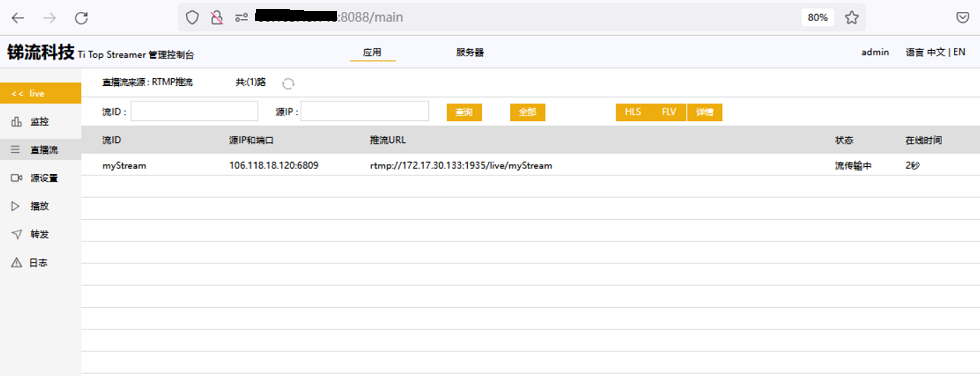Click the 全部 show all button
The width and height of the screenshot is (980, 376).
tap(528, 112)
